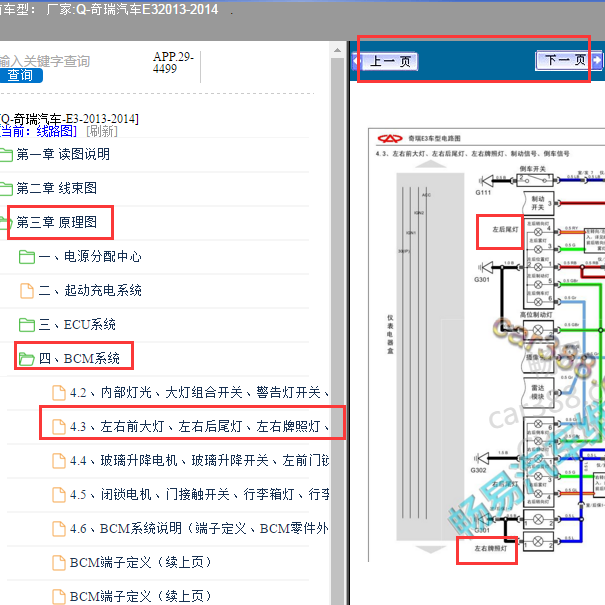Collapse folder icon of 第三章 原理图
The image size is (605, 605).
tap(5, 223)
